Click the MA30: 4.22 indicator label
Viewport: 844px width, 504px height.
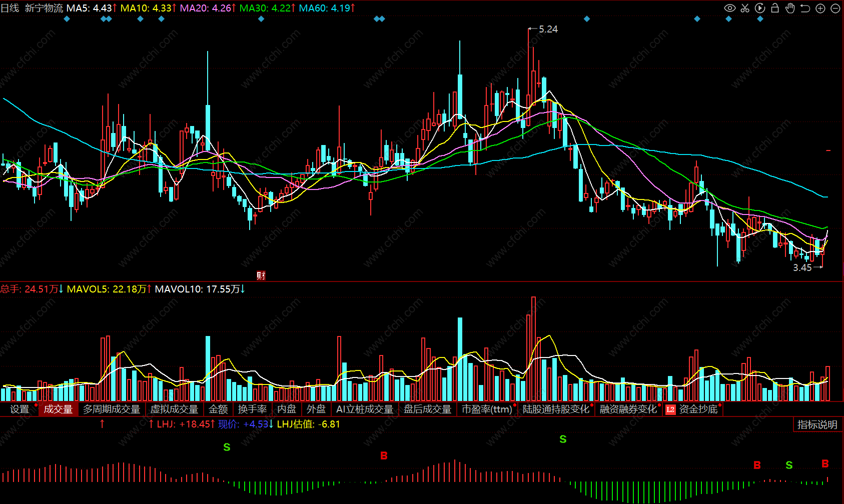(x=267, y=8)
